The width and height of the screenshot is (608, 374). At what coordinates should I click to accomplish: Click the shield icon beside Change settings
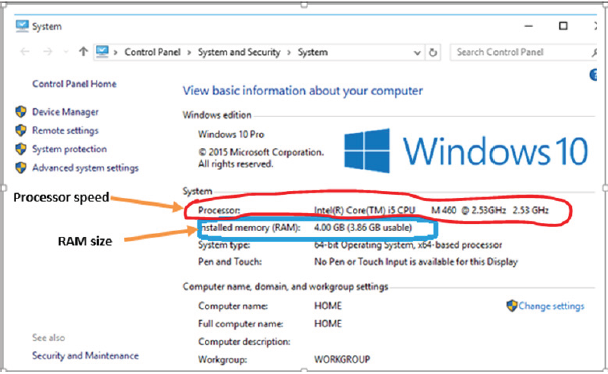click(x=512, y=305)
